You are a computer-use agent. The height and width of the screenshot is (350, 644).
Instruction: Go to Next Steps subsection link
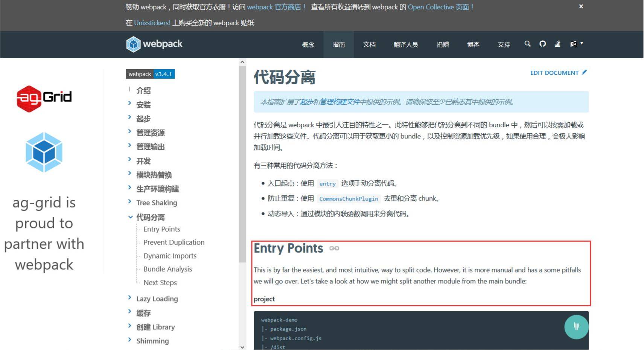pyautogui.click(x=160, y=283)
